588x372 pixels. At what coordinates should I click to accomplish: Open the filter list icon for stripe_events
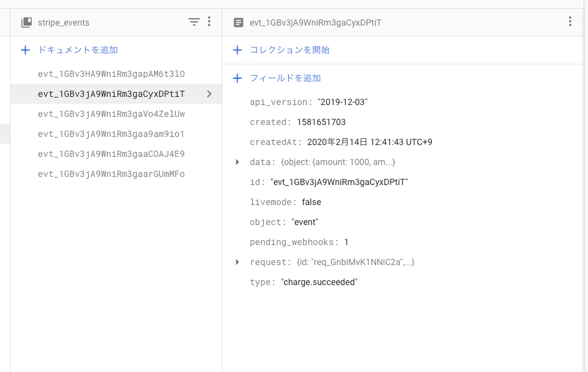[194, 22]
